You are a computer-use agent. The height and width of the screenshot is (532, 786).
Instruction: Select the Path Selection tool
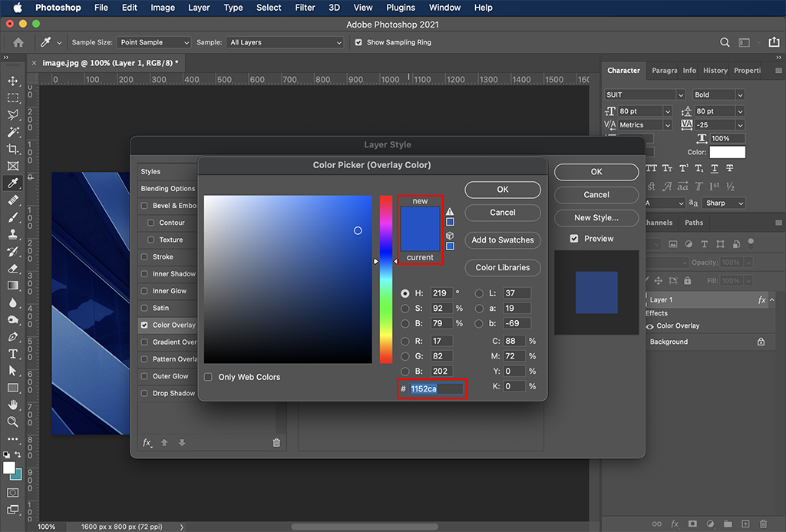point(13,371)
